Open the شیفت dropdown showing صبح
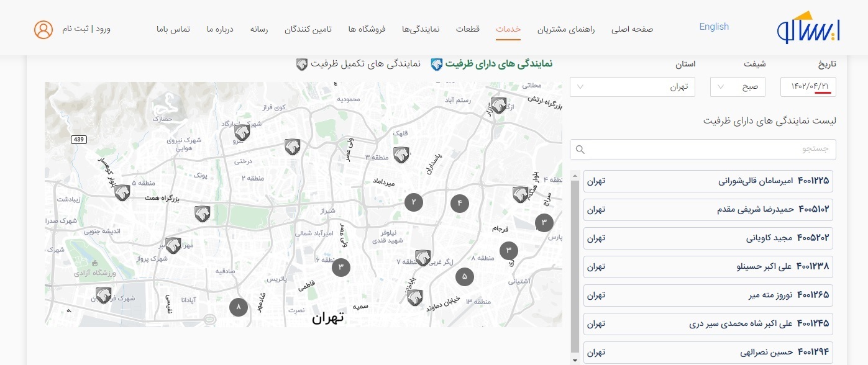 click(738, 86)
